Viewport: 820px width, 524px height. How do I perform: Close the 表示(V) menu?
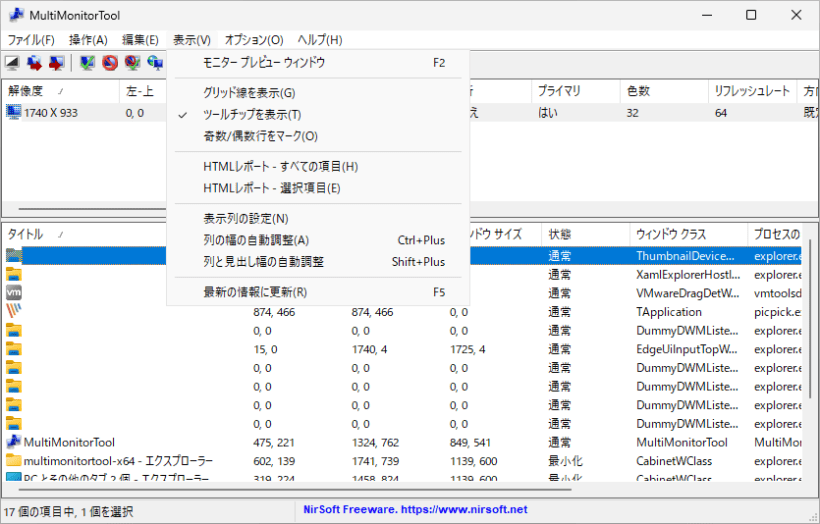coord(192,40)
